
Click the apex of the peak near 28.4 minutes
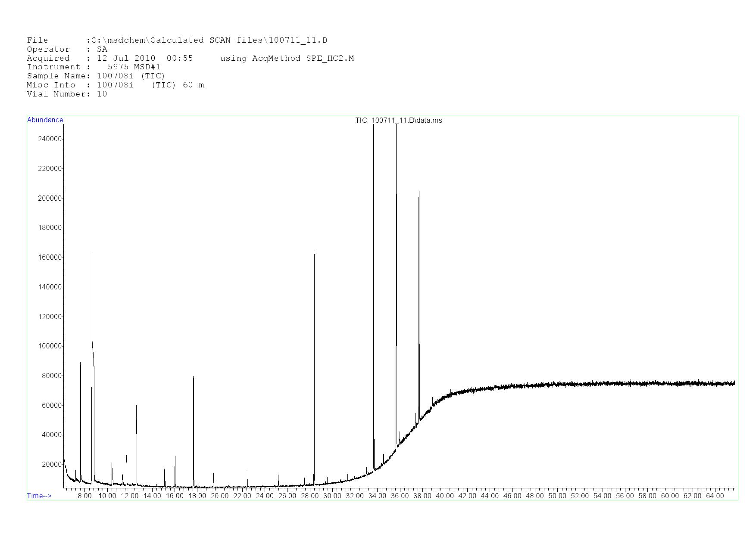314,251
